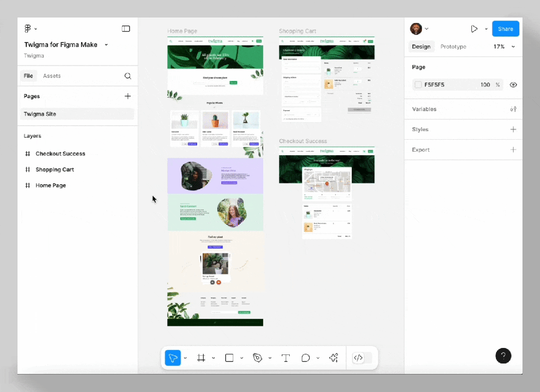Open the Figma main menu logo
Screen dimensions: 540x392
point(28,29)
